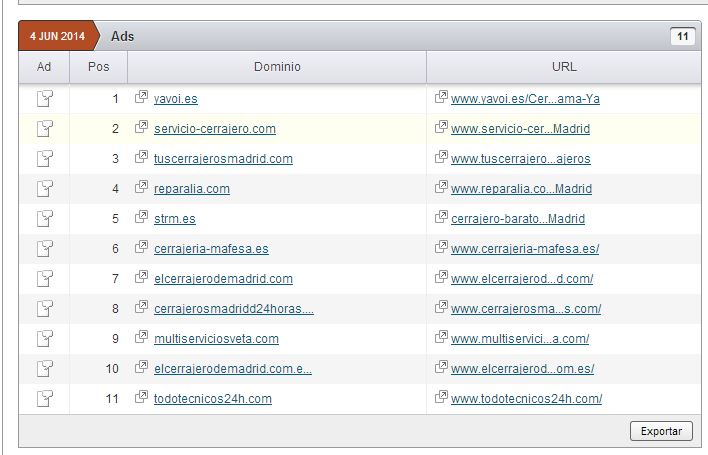Click the Ad column header
Image resolution: width=708 pixels, height=455 pixels.
tap(44, 67)
